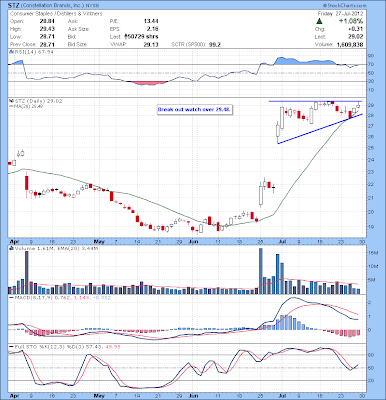The height and width of the screenshot is (400, 386).
Task: Click the MA(20) green legend line marker
Action: pyautogui.click(x=10, y=106)
